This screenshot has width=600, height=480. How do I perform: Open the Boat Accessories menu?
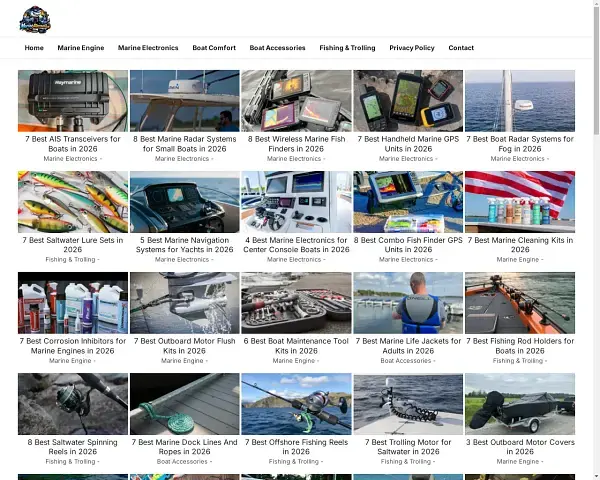[x=277, y=48]
